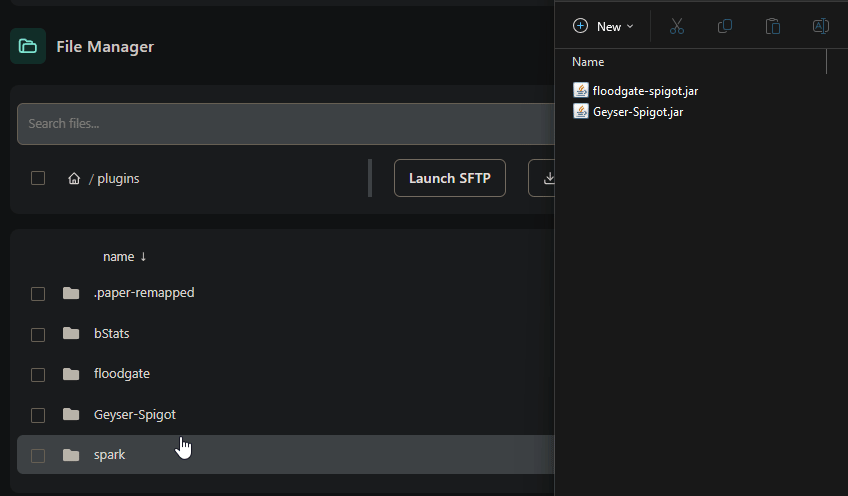Open the Geyser-Spigot folder

pos(134,414)
